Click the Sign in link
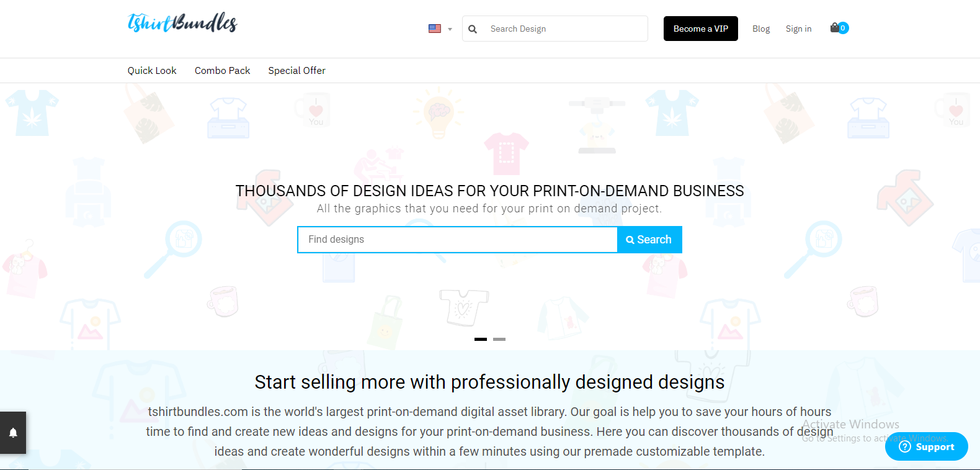The width and height of the screenshot is (980, 470). click(x=798, y=29)
